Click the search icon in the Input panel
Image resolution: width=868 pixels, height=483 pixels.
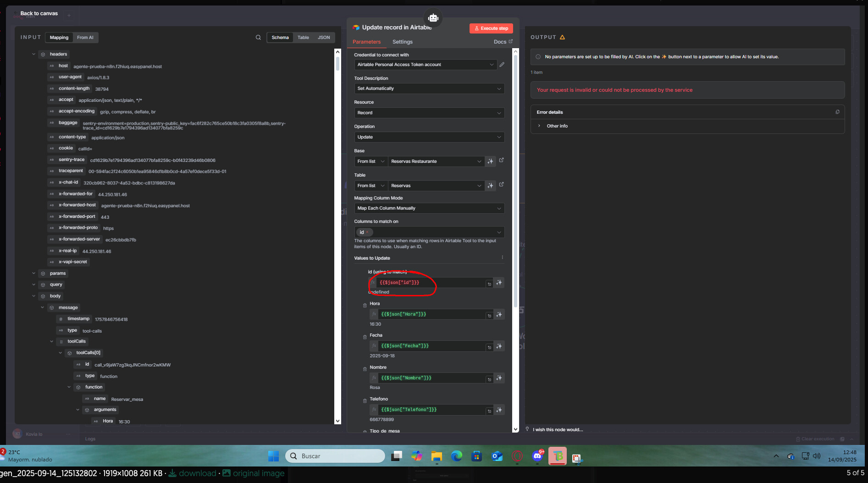point(258,38)
